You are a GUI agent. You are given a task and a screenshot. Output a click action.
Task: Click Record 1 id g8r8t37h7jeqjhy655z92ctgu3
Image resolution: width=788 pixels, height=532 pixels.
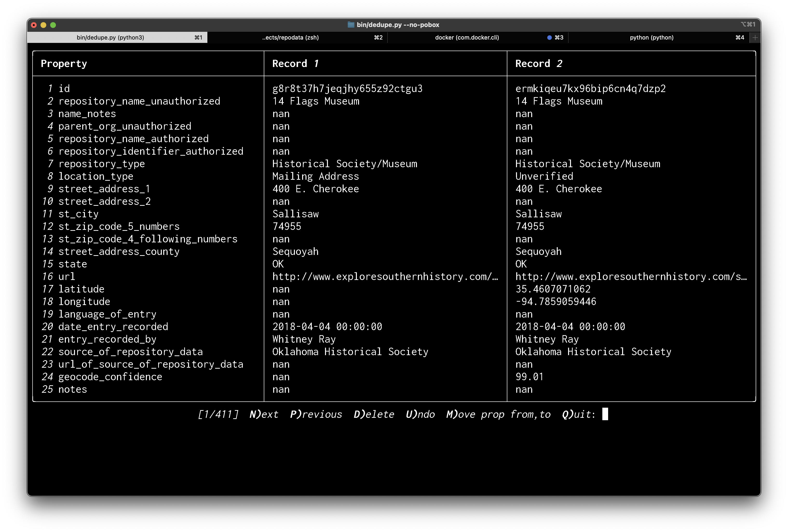[347, 89]
